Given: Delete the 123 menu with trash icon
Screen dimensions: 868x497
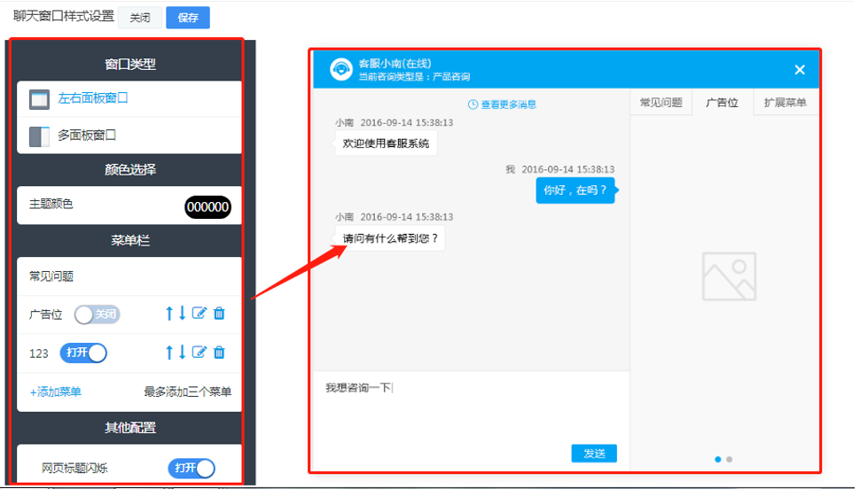Looking at the screenshot, I should [220, 353].
